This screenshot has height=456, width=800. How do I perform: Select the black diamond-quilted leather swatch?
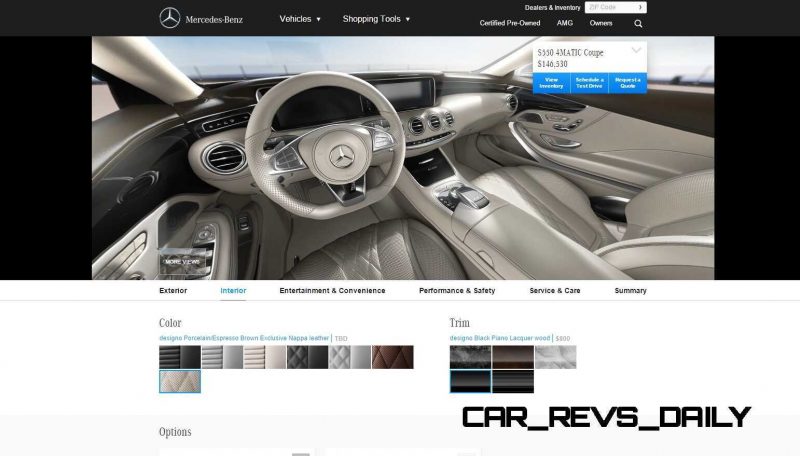click(308, 357)
